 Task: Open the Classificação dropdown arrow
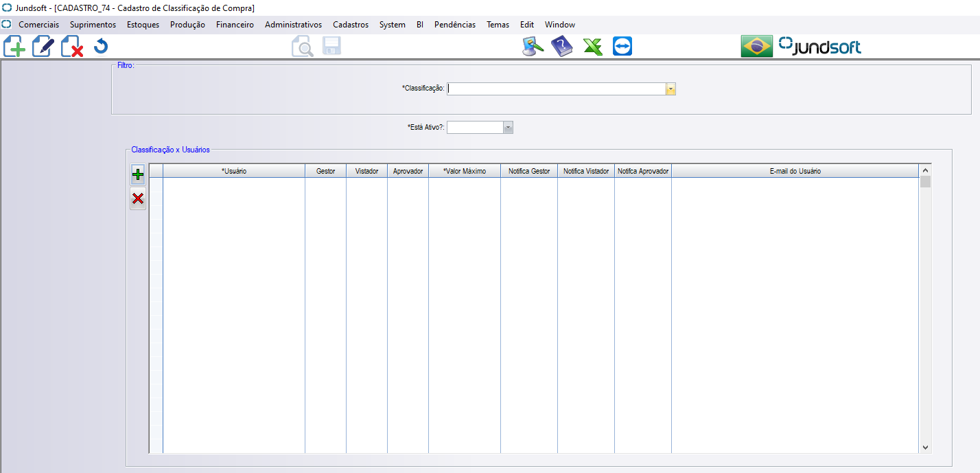[x=670, y=89]
